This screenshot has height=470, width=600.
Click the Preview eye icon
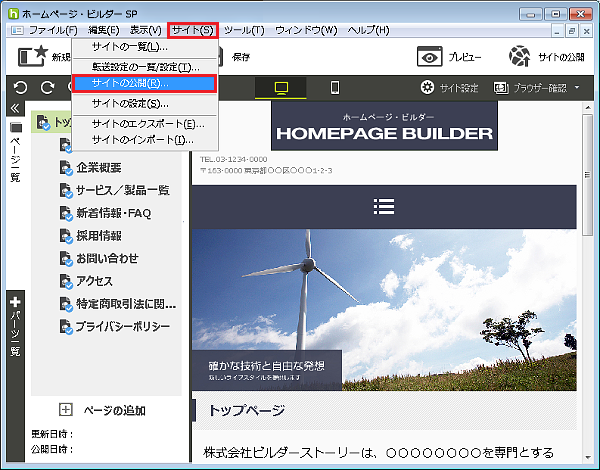[429, 57]
